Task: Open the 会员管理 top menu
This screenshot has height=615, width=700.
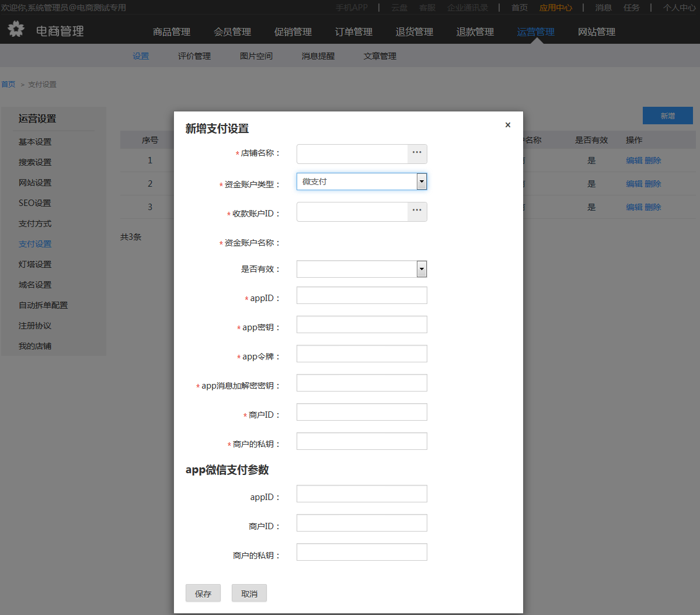Action: pyautogui.click(x=232, y=32)
